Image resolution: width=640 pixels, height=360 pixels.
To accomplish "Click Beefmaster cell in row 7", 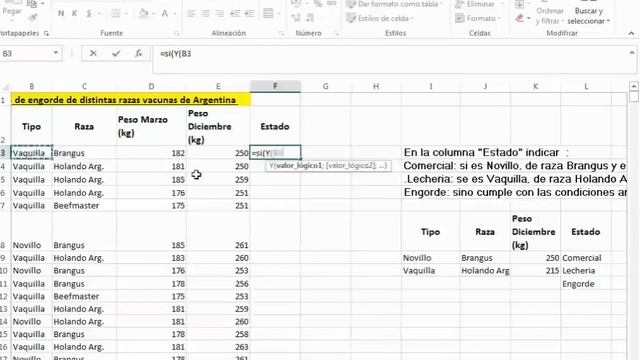I will (84, 206).
